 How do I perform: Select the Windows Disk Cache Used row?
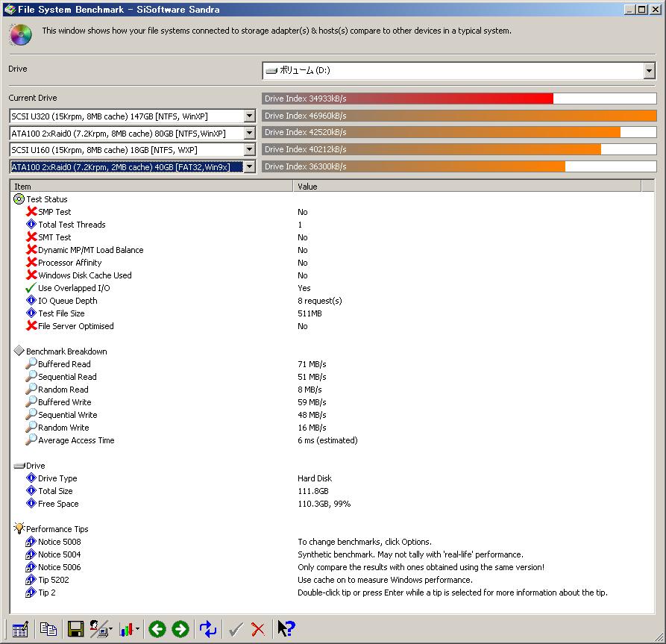click(x=331, y=275)
